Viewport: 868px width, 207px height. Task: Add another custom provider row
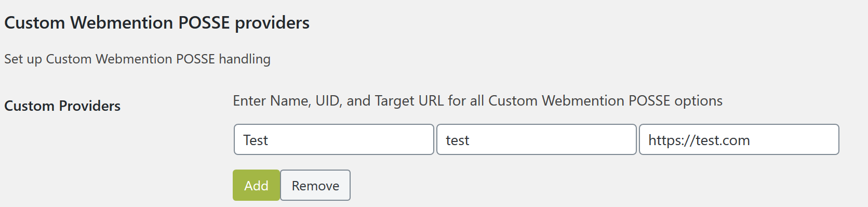256,185
